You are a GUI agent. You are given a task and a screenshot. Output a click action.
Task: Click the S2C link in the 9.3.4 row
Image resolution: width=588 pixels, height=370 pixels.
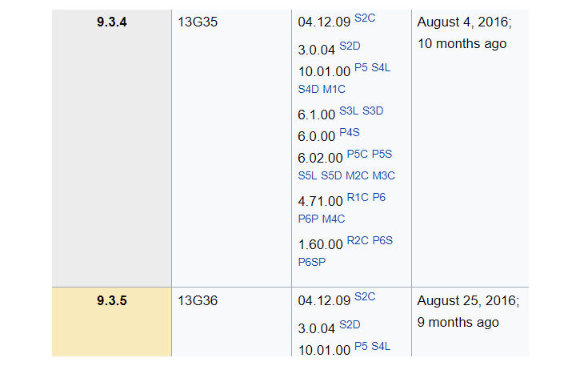pyautogui.click(x=364, y=18)
